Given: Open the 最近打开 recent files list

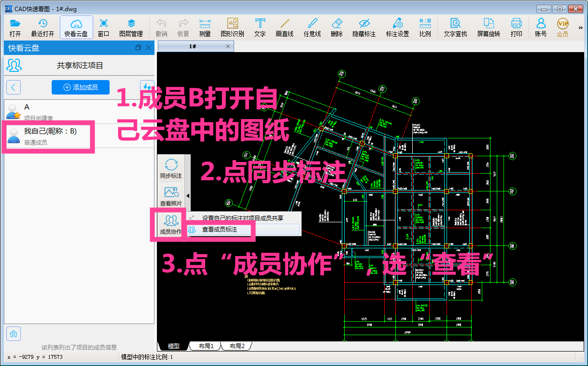Looking at the screenshot, I should pos(42,27).
